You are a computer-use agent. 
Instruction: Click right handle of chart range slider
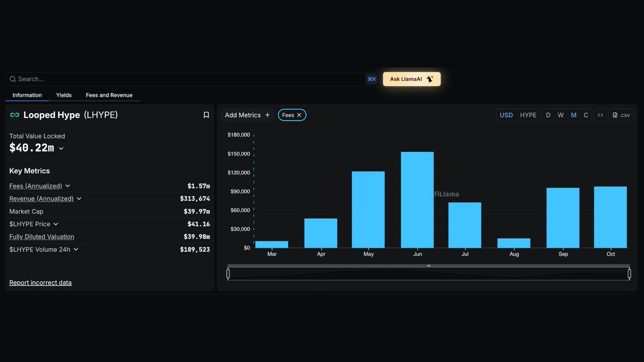pyautogui.click(x=630, y=274)
